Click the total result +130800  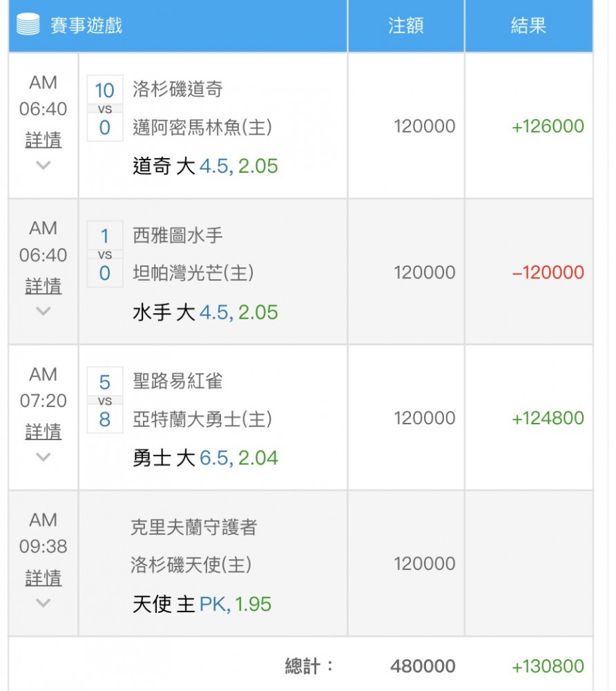click(x=548, y=666)
